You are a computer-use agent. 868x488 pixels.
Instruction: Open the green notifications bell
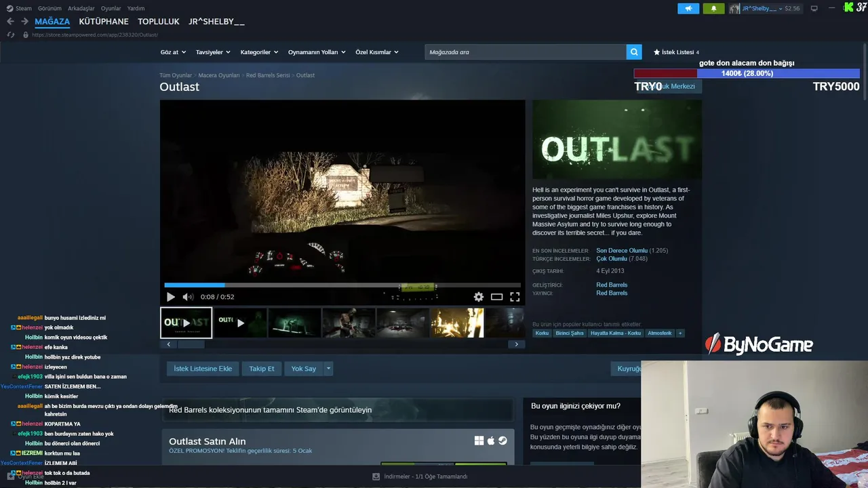click(x=713, y=8)
